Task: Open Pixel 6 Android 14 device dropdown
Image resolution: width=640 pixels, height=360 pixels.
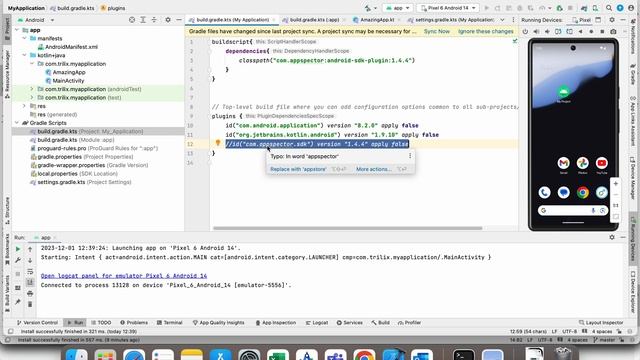Action: click(448, 8)
